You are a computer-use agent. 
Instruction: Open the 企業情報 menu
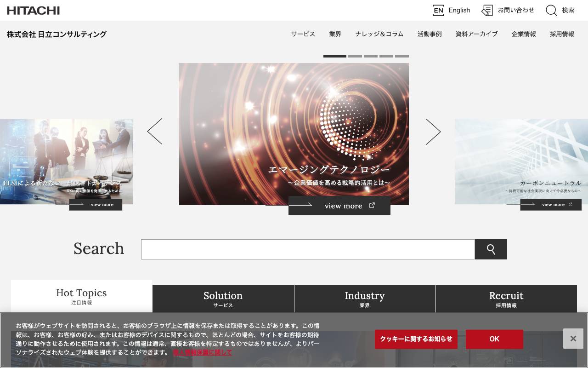point(524,34)
